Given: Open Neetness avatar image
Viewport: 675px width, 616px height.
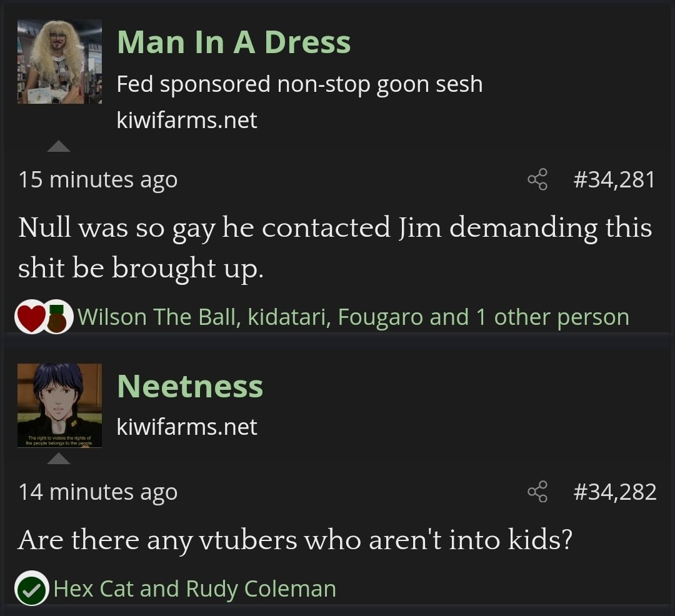Looking at the screenshot, I should pos(59,405).
